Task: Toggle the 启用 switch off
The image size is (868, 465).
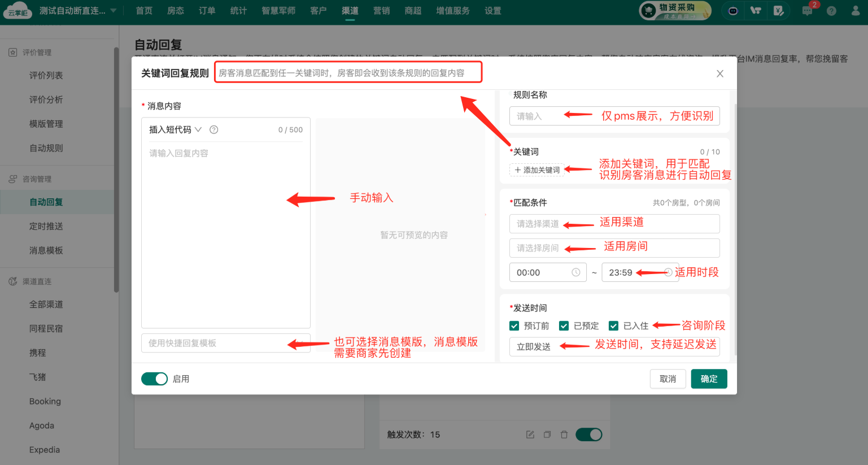Action: (154, 379)
